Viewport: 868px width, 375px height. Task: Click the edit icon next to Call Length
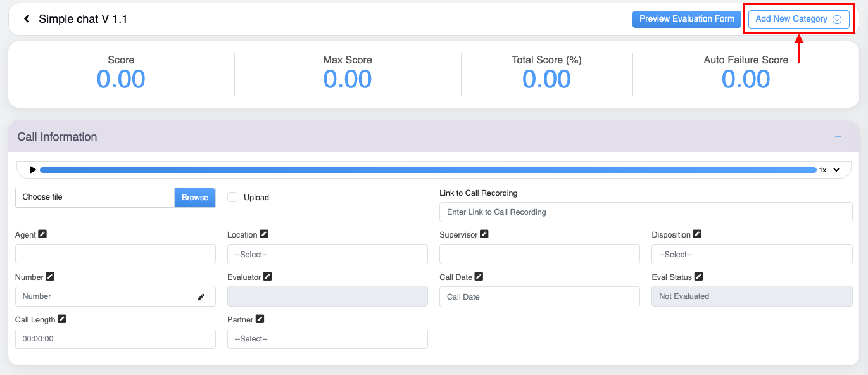62,319
